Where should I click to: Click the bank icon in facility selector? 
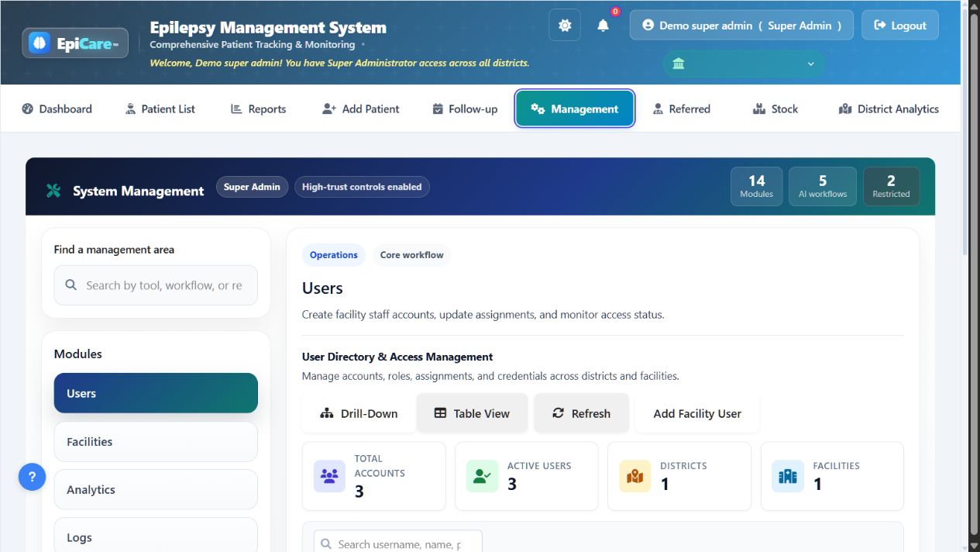pyautogui.click(x=679, y=64)
